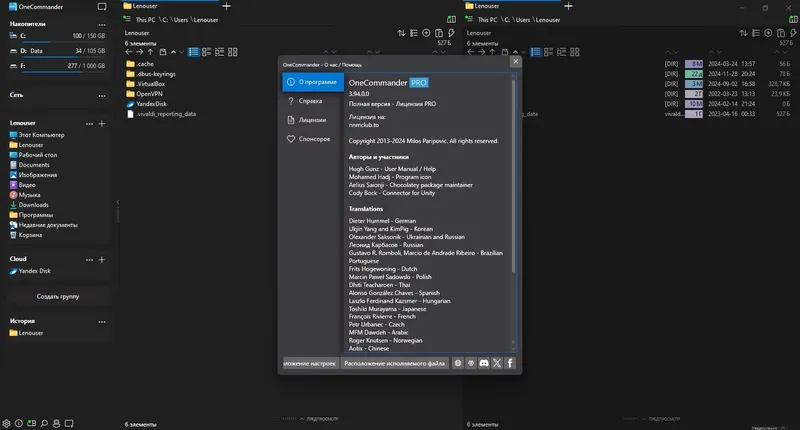
Task: Click 'Users' in left pane breadcrumb
Action: (181, 20)
